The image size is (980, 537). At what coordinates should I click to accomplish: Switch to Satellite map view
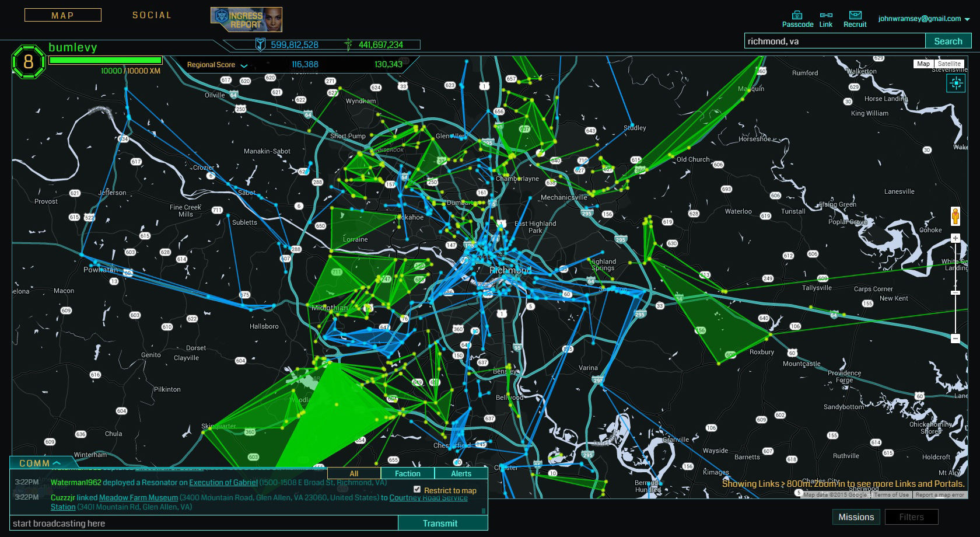pyautogui.click(x=949, y=64)
